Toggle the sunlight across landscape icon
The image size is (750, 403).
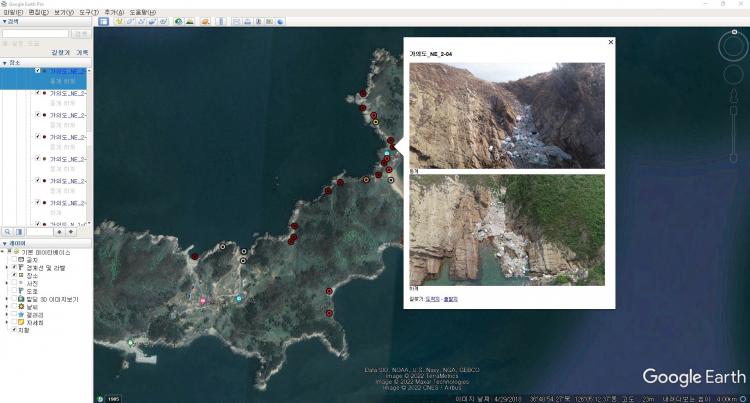190,22
